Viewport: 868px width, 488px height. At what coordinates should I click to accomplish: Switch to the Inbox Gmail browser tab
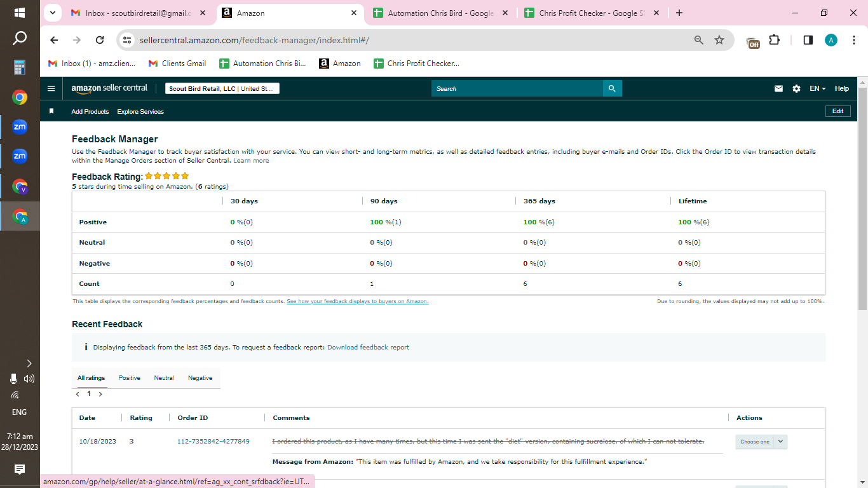pyautogui.click(x=139, y=13)
